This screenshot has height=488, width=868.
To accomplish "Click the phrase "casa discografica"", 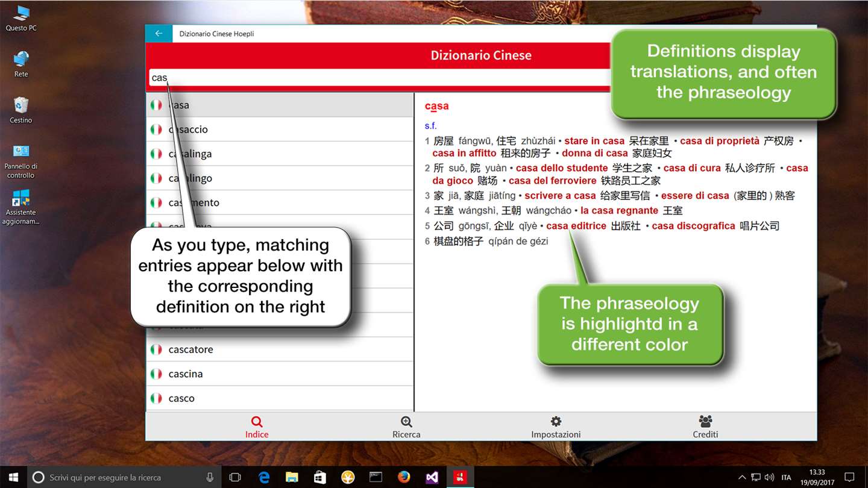I will 693,226.
